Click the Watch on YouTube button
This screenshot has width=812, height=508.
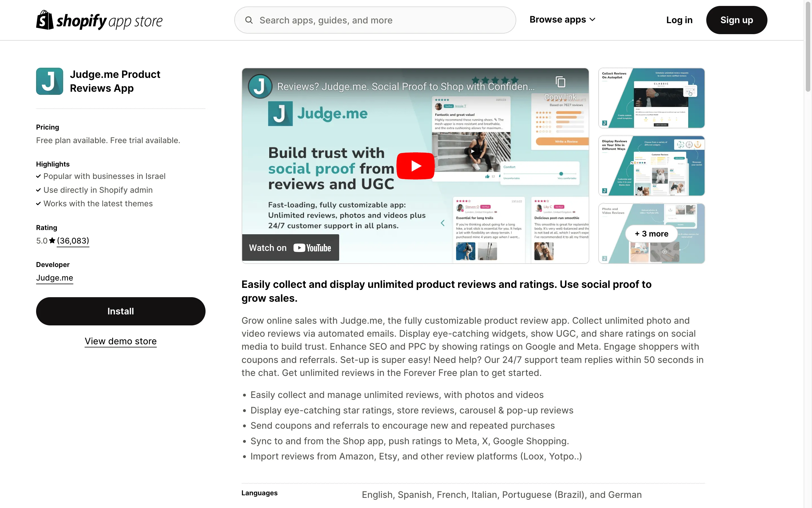coord(290,248)
